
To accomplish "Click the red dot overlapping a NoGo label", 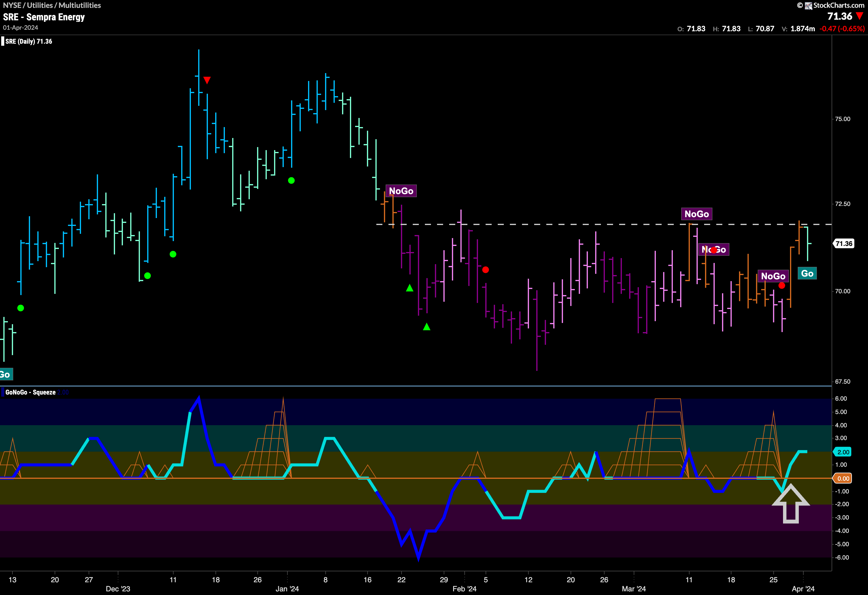I will click(714, 250).
